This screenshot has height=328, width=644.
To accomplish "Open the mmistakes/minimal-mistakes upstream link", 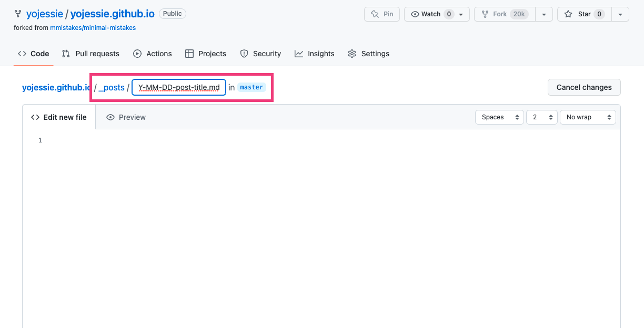I will [93, 28].
